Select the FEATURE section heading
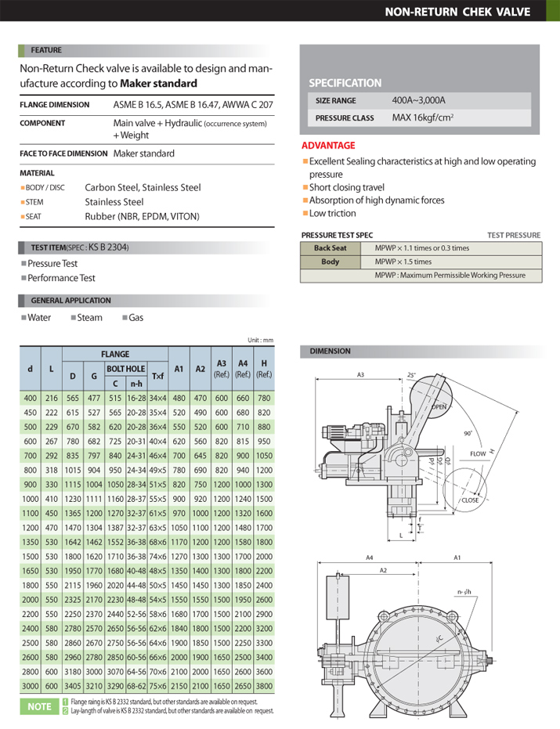This screenshot has height=729, width=560. 46,50
